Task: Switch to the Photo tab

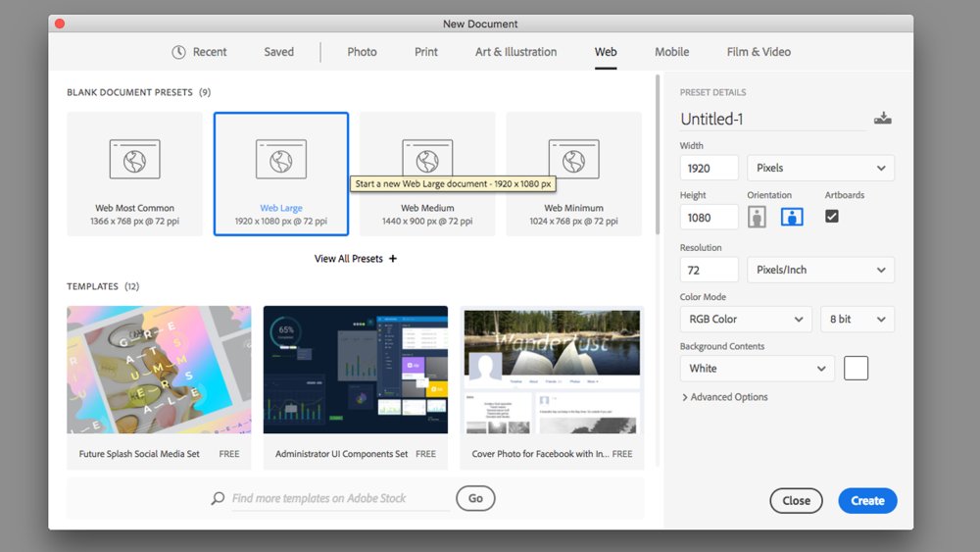Action: tap(362, 52)
